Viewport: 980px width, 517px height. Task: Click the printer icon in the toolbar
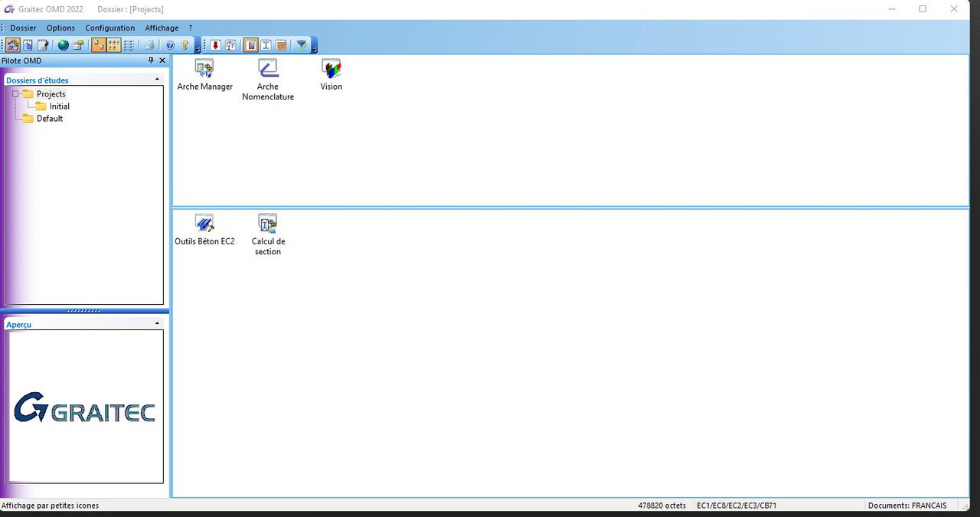(x=149, y=45)
